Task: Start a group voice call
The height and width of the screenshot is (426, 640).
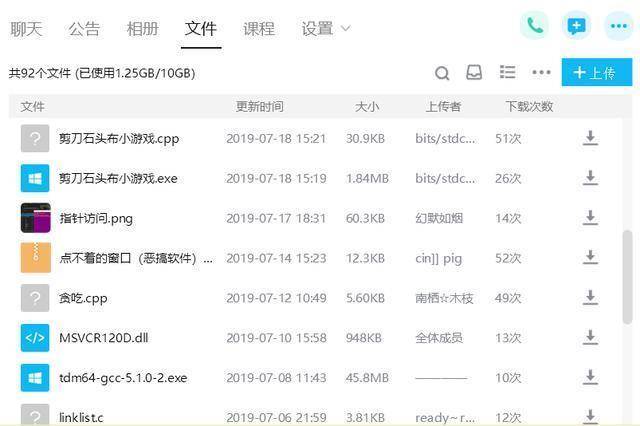Action: (534, 26)
